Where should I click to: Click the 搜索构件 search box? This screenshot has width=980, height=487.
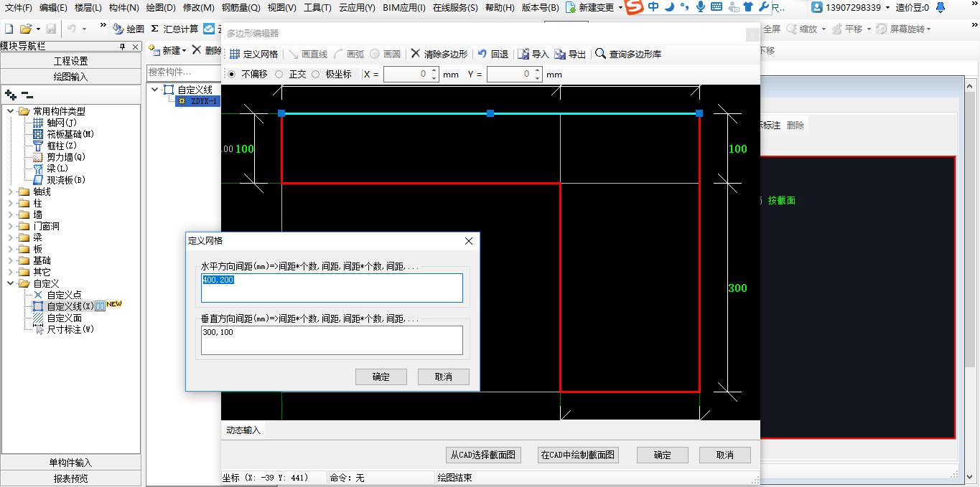point(183,72)
